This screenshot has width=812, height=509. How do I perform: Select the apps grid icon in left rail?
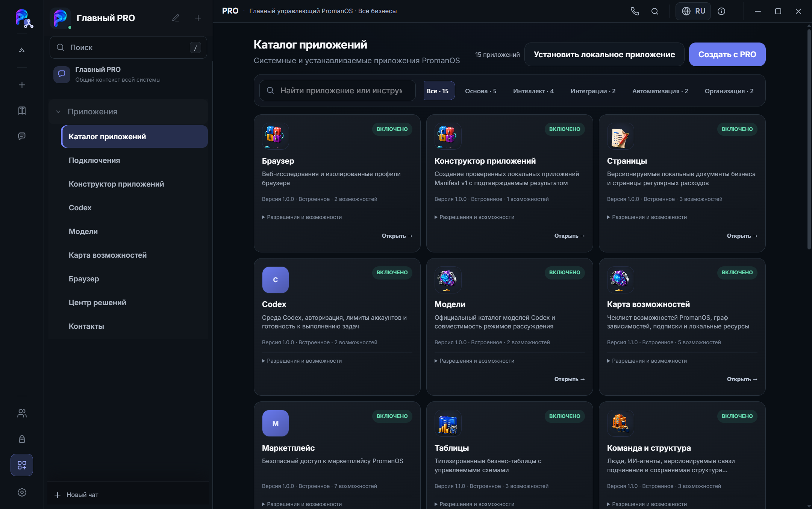click(22, 465)
